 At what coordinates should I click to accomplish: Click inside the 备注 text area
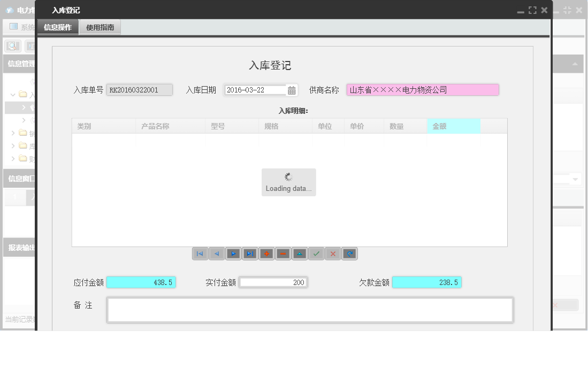tap(310, 309)
